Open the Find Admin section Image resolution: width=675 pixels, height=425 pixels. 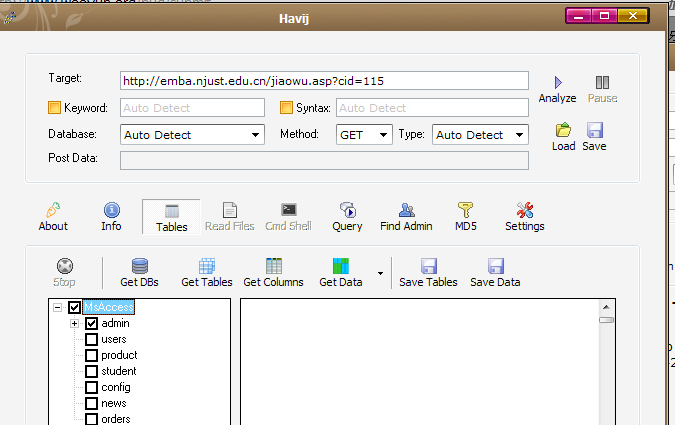[x=406, y=217]
